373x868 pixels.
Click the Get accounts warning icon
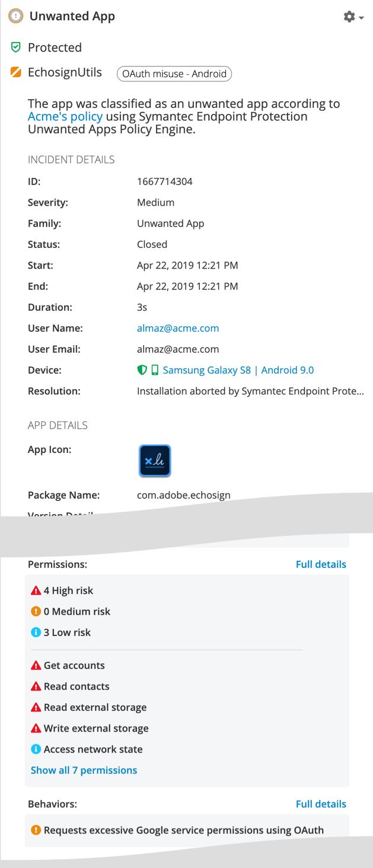tap(36, 665)
